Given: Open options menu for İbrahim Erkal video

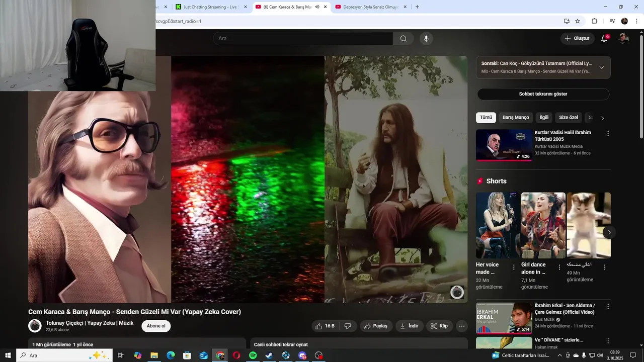Looking at the screenshot, I should pyautogui.click(x=608, y=307).
